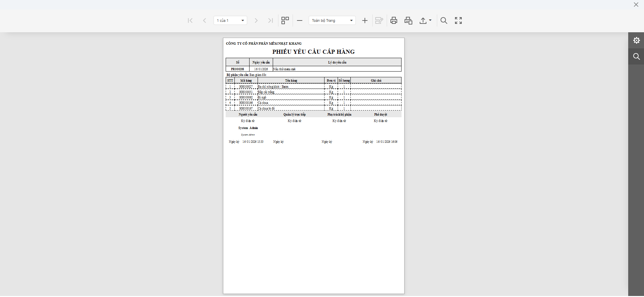Image resolution: width=644 pixels, height=297 pixels.
Task: Jump to the last page
Action: pyautogui.click(x=270, y=20)
